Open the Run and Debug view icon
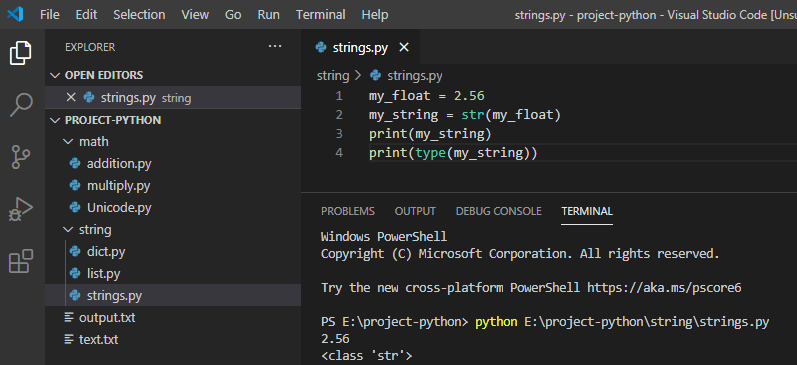This screenshot has width=797, height=365. (21, 208)
